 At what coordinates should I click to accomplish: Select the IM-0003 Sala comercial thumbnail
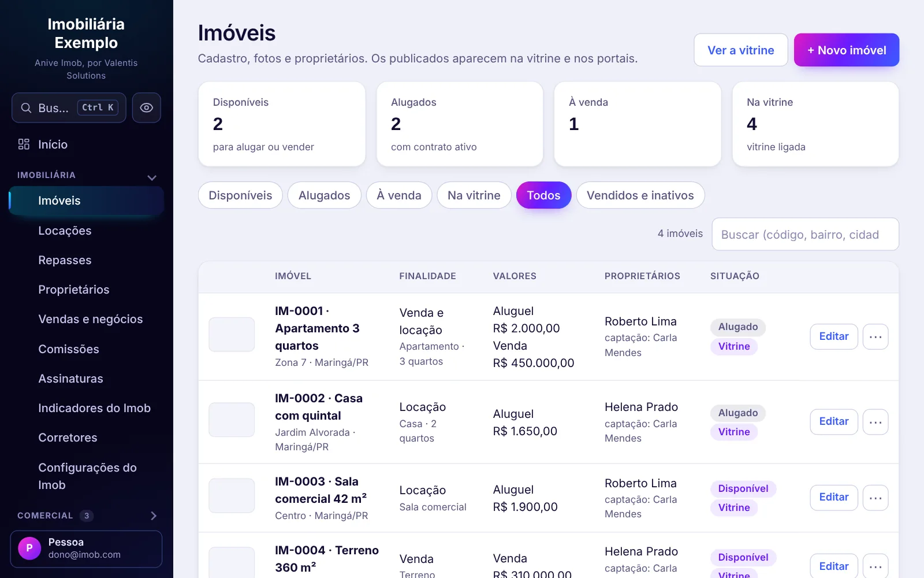(232, 495)
